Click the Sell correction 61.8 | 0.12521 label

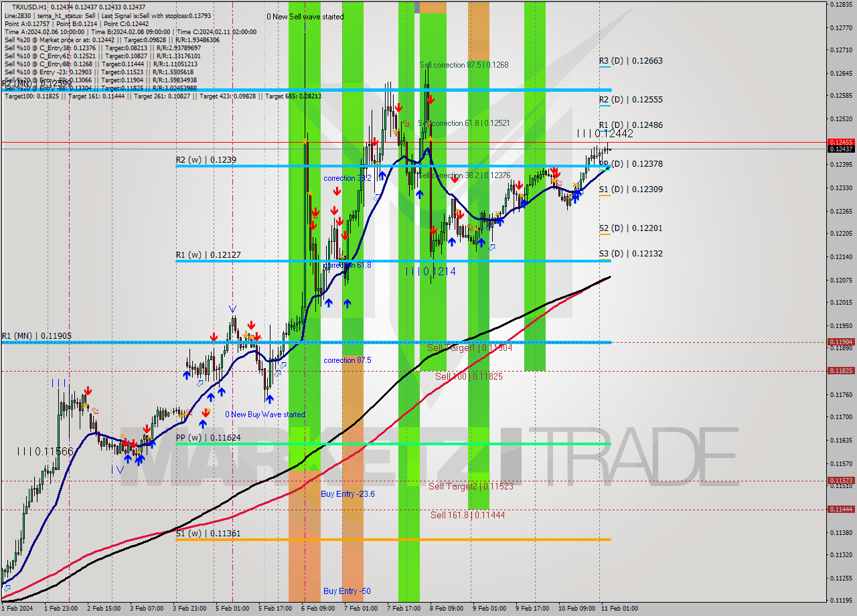[464, 123]
